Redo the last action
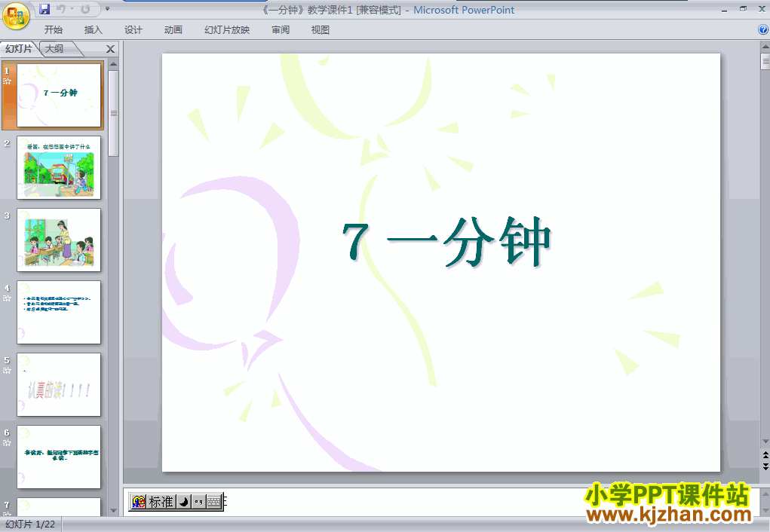Screen dimensions: 770x532 tap(85, 9)
